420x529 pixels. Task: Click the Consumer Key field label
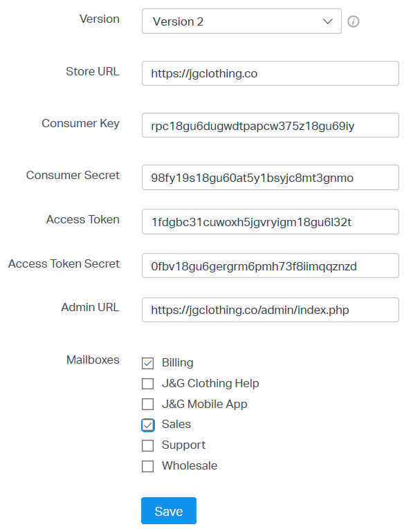(80, 123)
